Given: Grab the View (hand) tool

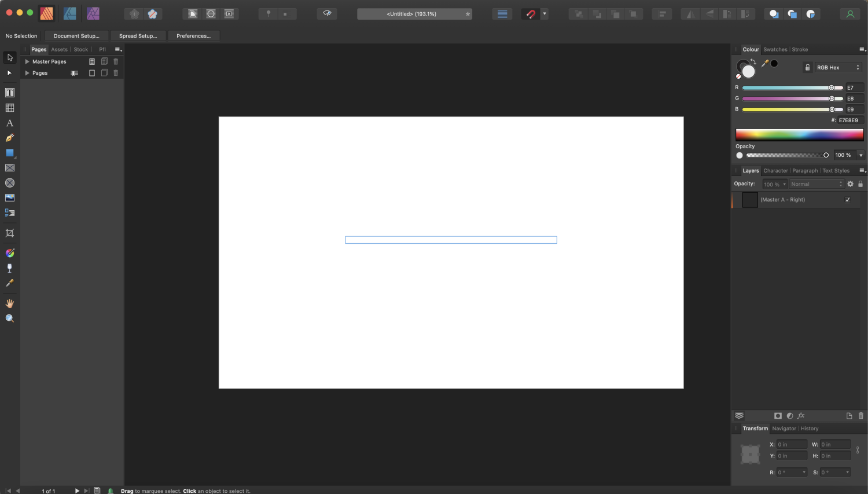Looking at the screenshot, I should point(9,303).
